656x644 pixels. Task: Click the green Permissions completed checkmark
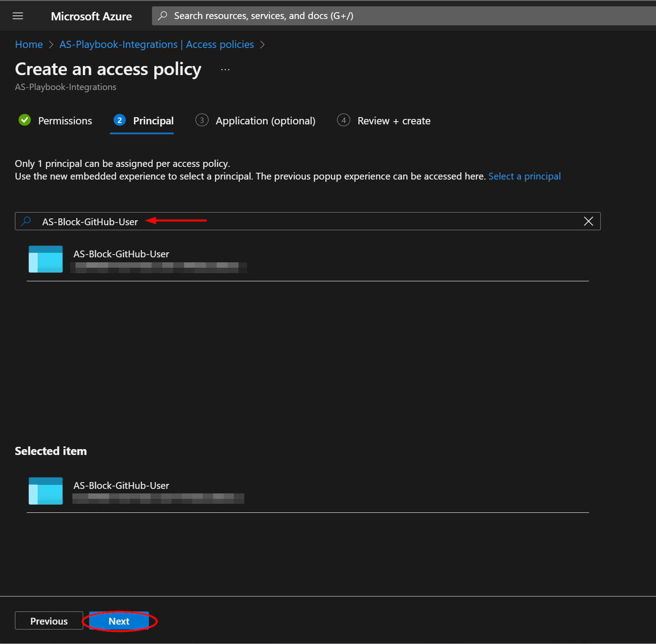[24, 120]
